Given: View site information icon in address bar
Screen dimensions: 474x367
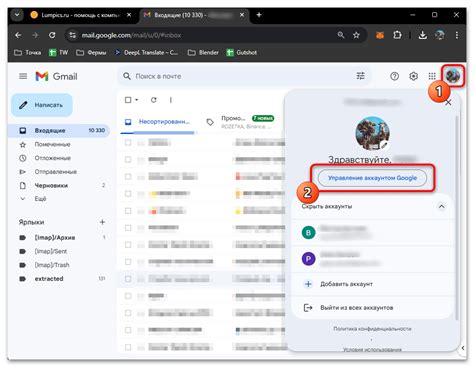Looking at the screenshot, I should point(72,35).
